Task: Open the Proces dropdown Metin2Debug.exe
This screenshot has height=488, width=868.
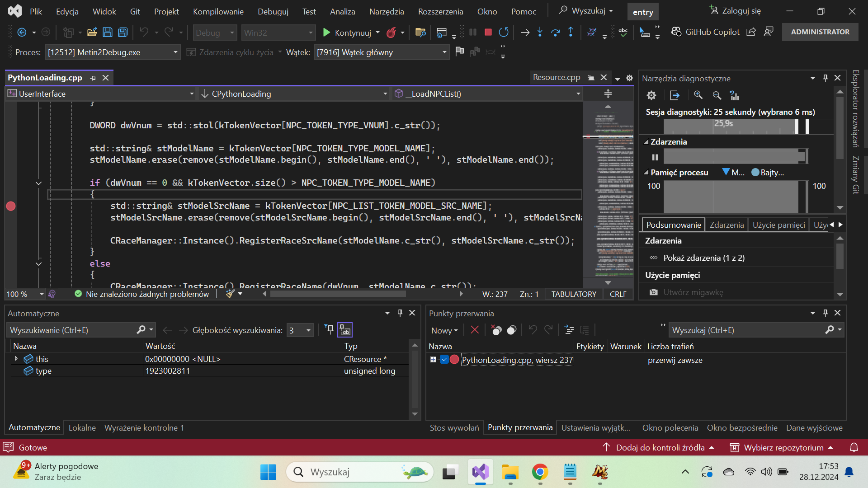Action: (x=175, y=52)
